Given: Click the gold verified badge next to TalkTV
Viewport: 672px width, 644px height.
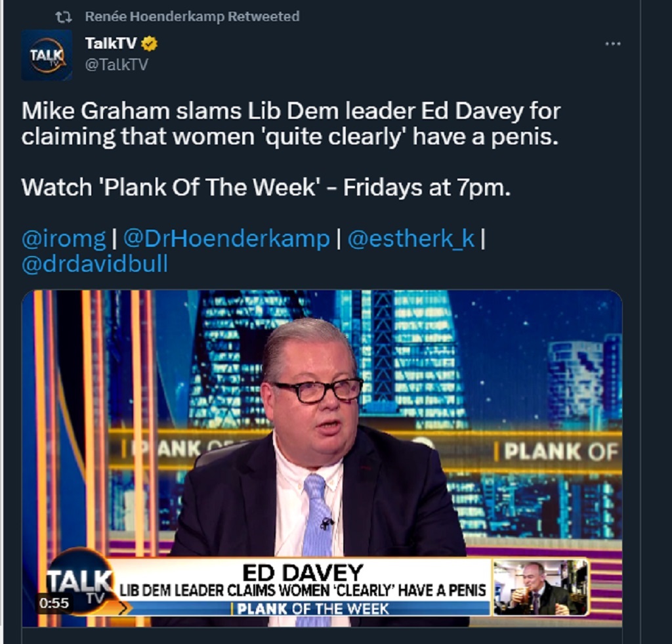Looking at the screenshot, I should click(150, 43).
